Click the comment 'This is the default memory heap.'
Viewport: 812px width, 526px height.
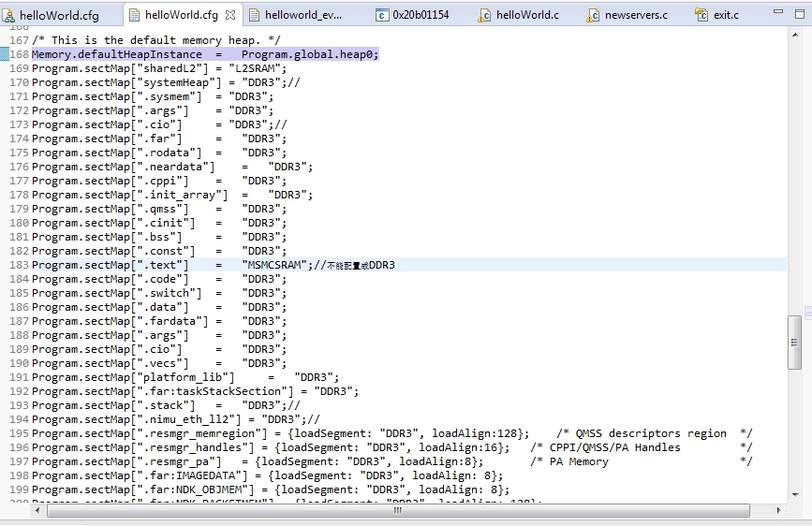point(156,40)
